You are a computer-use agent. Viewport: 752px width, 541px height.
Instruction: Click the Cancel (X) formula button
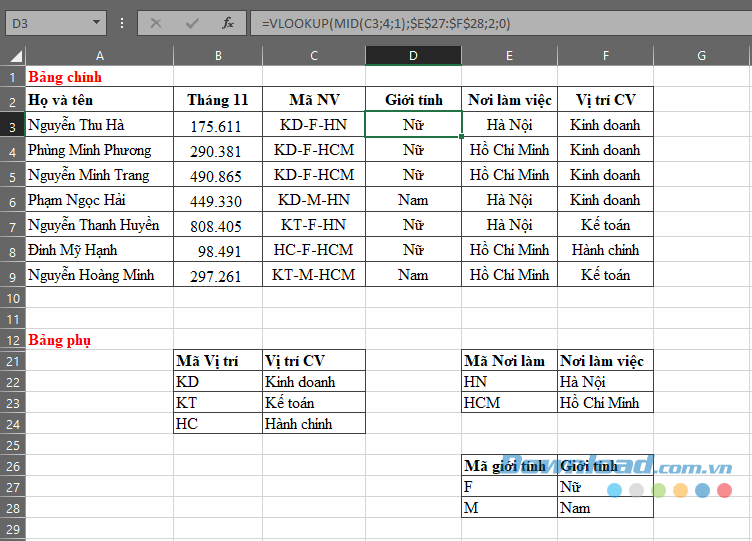click(156, 23)
